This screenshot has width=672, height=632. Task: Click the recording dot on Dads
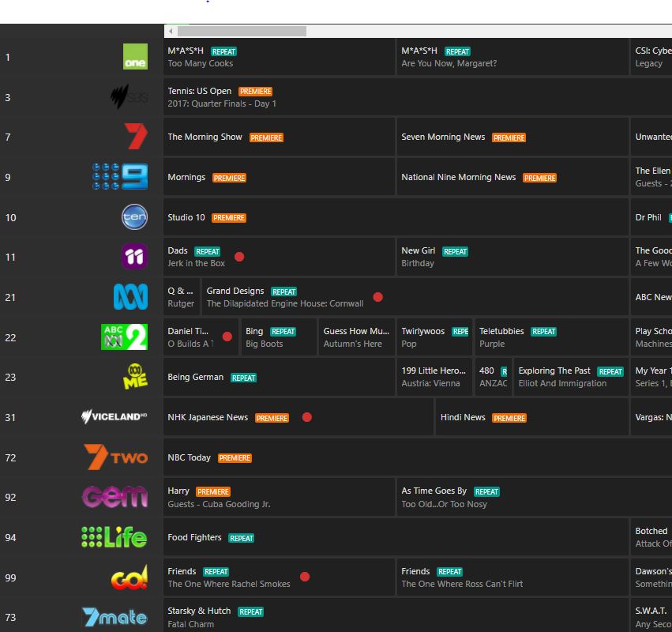(239, 257)
